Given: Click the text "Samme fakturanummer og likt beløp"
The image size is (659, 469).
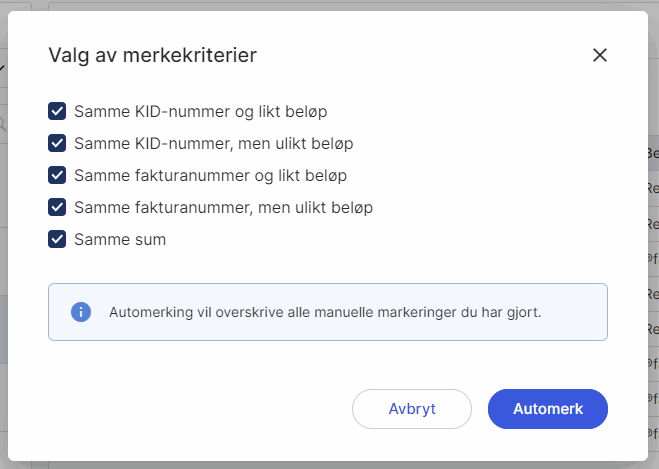Looking at the screenshot, I should [x=210, y=175].
